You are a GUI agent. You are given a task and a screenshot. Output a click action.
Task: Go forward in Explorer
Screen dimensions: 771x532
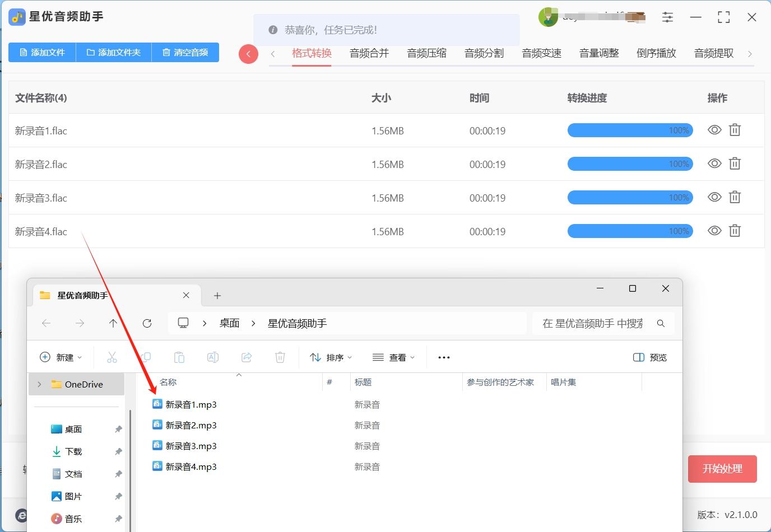pyautogui.click(x=80, y=323)
